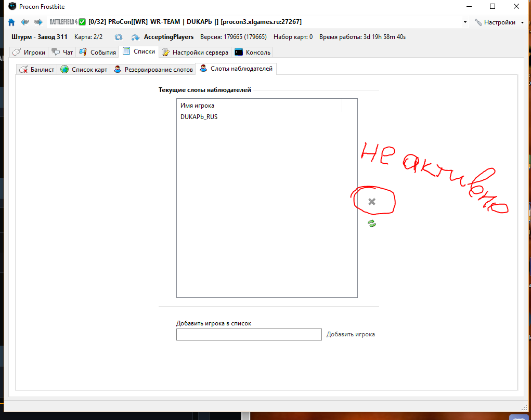This screenshot has width=531, height=420.
Task: Select DUKAPb_RUS in the spectator list
Action: point(199,117)
